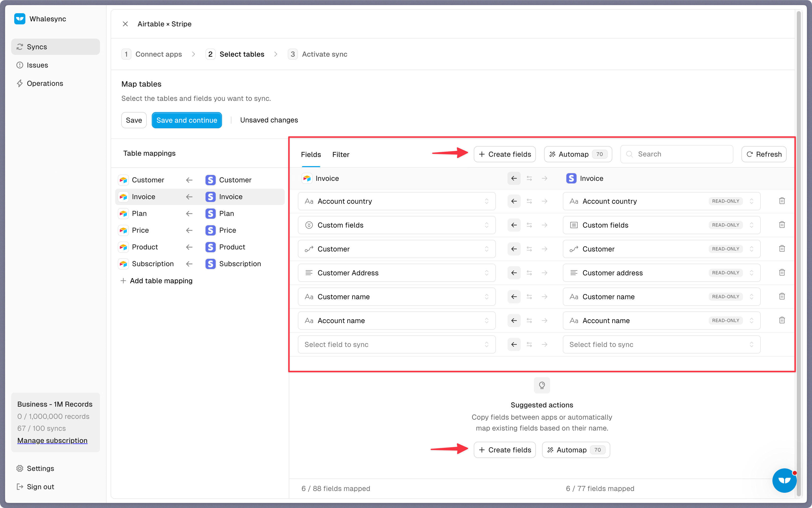Select left arrow on Account name row
Screen dimensions: 812x508
(514, 321)
